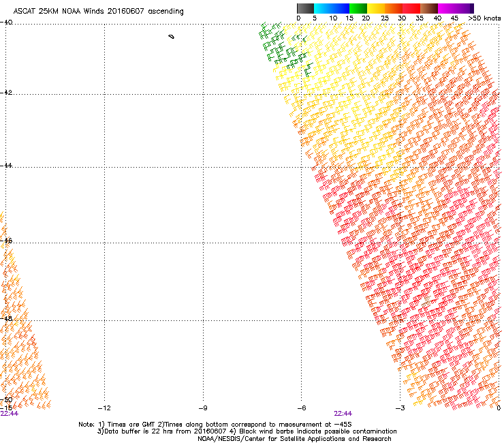This screenshot has height=443, width=504.
Task: Click the latitude label -44
Action: pos(6,166)
